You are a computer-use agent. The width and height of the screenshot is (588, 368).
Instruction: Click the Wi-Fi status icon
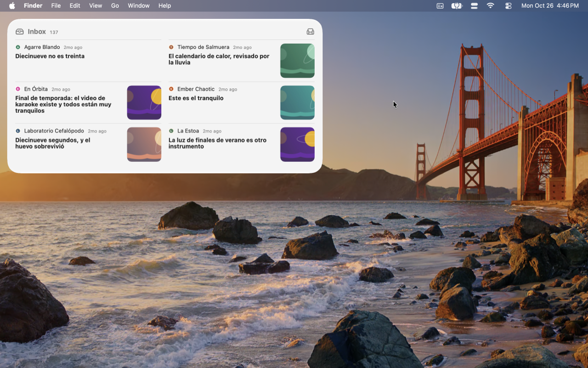click(491, 6)
